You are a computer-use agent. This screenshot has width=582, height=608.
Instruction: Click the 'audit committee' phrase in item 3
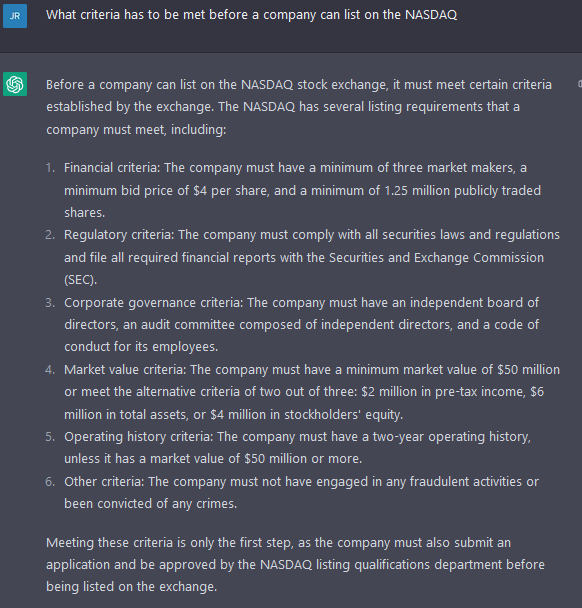click(188, 325)
